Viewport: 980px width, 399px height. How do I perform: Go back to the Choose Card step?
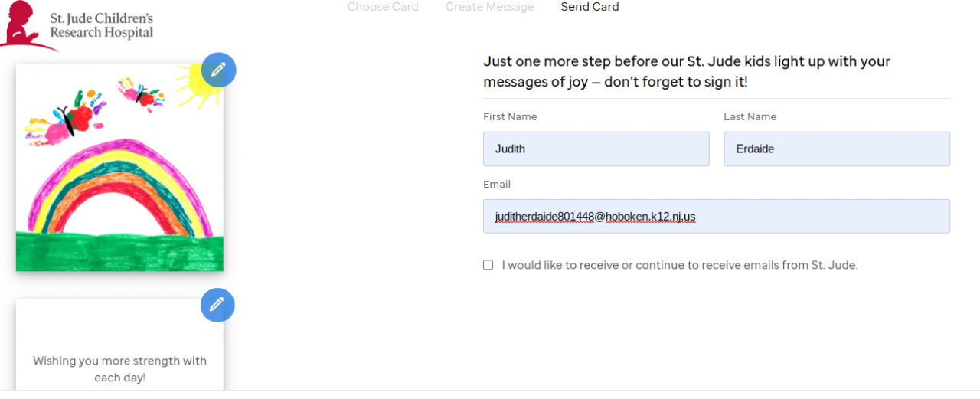coord(383,7)
